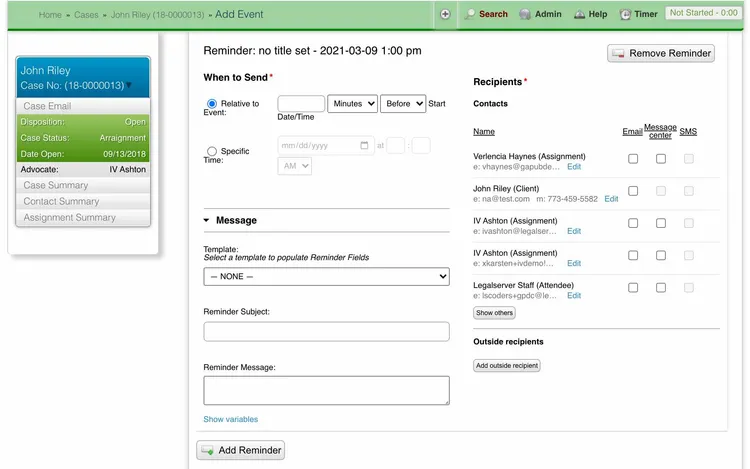
Task: Collapse the Message section triangle
Action: pos(207,220)
